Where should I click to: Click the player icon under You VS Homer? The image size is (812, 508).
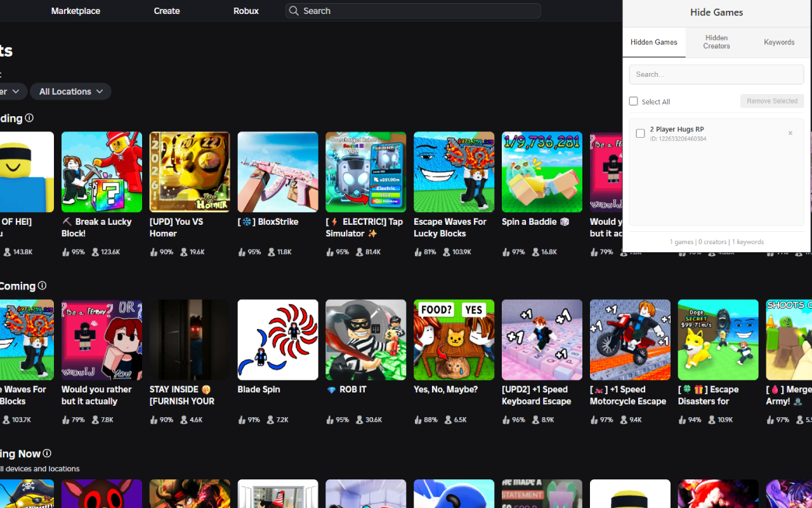tap(183, 252)
